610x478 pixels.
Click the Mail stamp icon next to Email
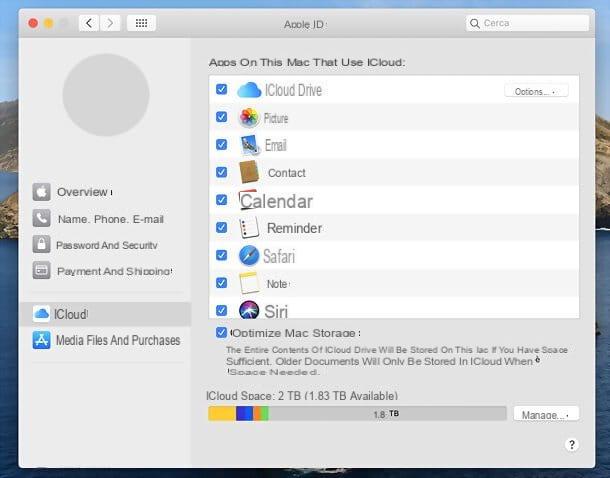pyautogui.click(x=249, y=145)
